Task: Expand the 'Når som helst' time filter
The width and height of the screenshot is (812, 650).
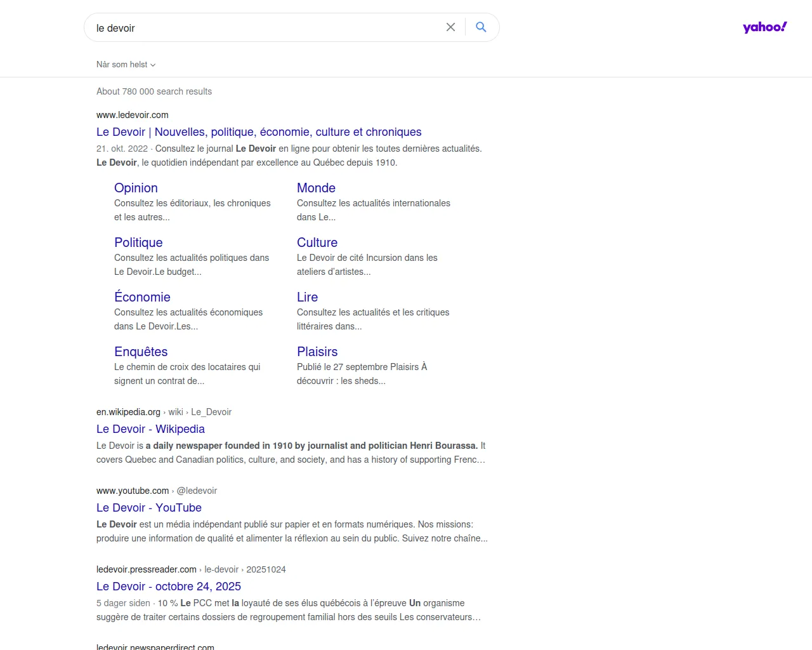Action: coord(126,64)
